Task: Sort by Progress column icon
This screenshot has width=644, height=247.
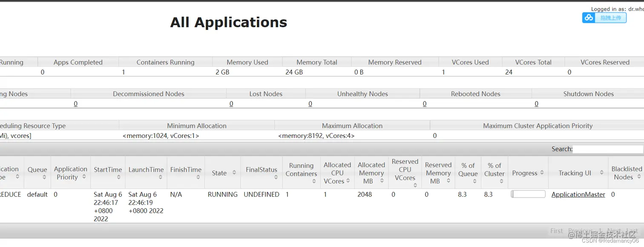Action: (x=542, y=173)
